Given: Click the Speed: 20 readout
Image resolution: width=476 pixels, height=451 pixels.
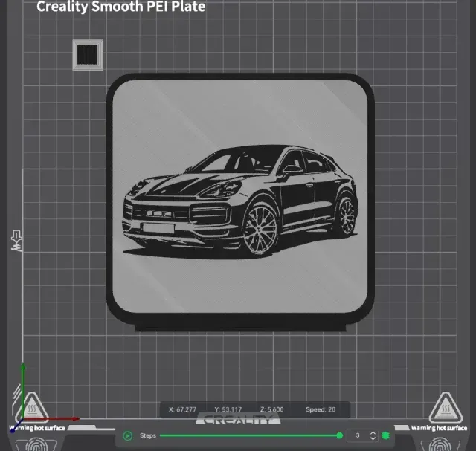Looking at the screenshot, I should 321,409.
